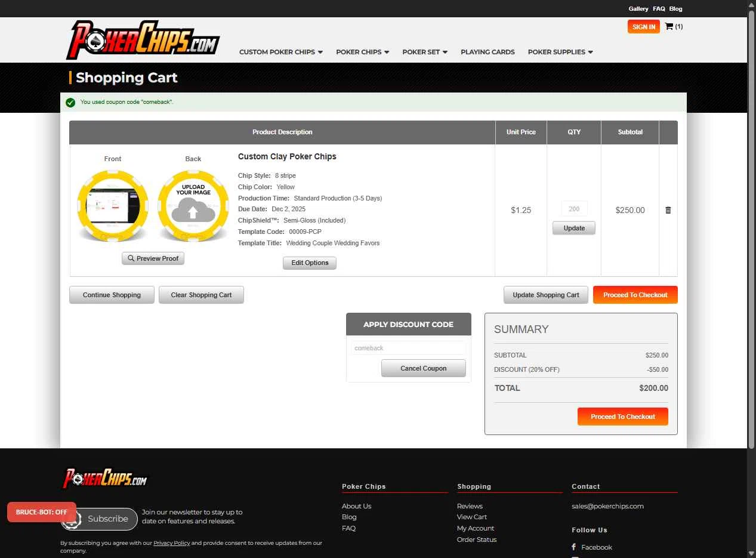This screenshot has height=558, width=756.
Task: Click the -$50.00 discount value
Action: pyautogui.click(x=658, y=369)
